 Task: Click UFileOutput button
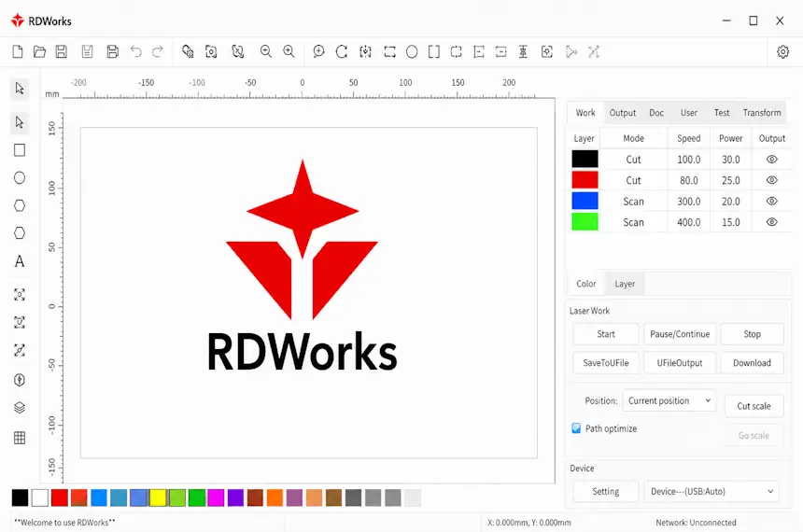(680, 362)
